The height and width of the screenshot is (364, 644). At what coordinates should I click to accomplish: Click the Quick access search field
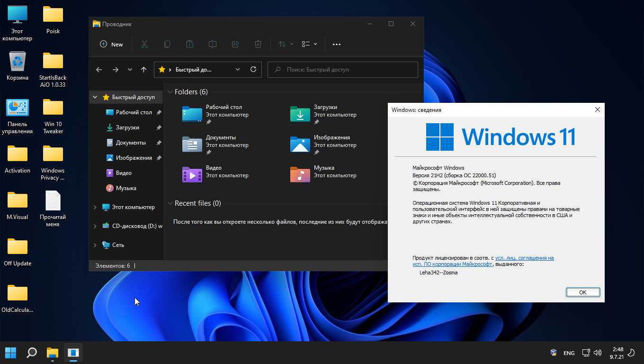[343, 70]
